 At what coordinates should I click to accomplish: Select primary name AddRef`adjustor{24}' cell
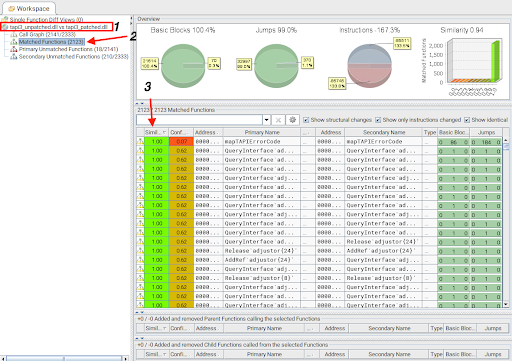pos(262,260)
